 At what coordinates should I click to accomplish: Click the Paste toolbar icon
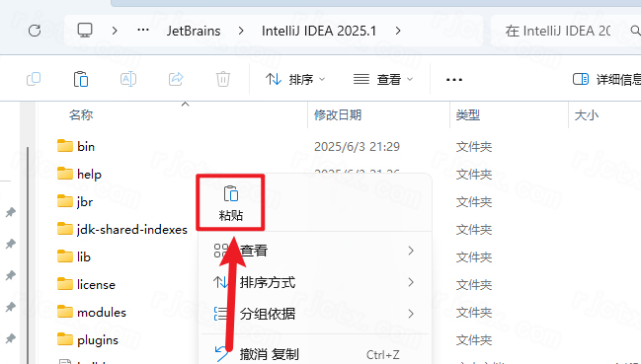tap(81, 79)
